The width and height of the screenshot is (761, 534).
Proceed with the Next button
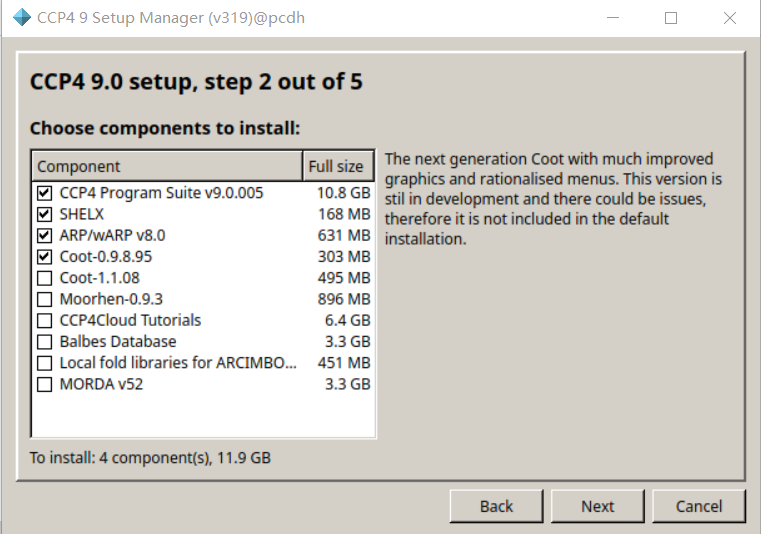[x=597, y=506]
